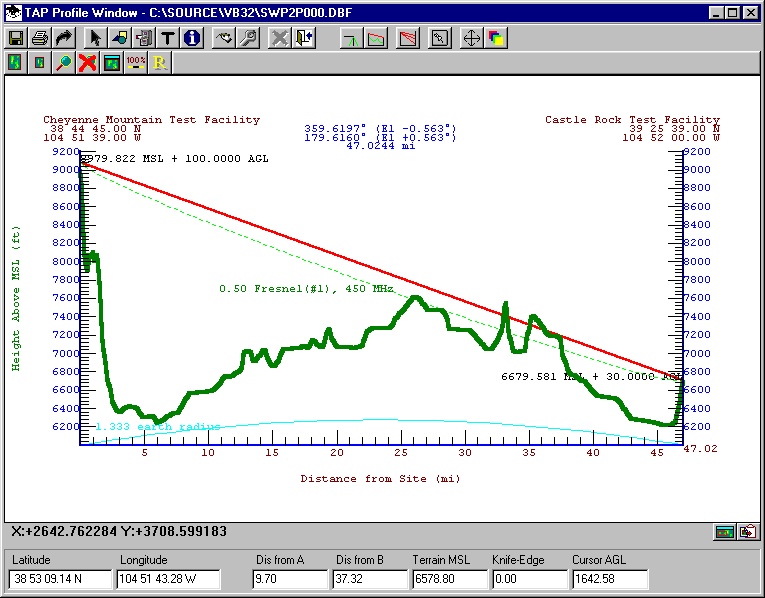Click the curved arrow export icon
765x598 pixels.
pos(64,38)
